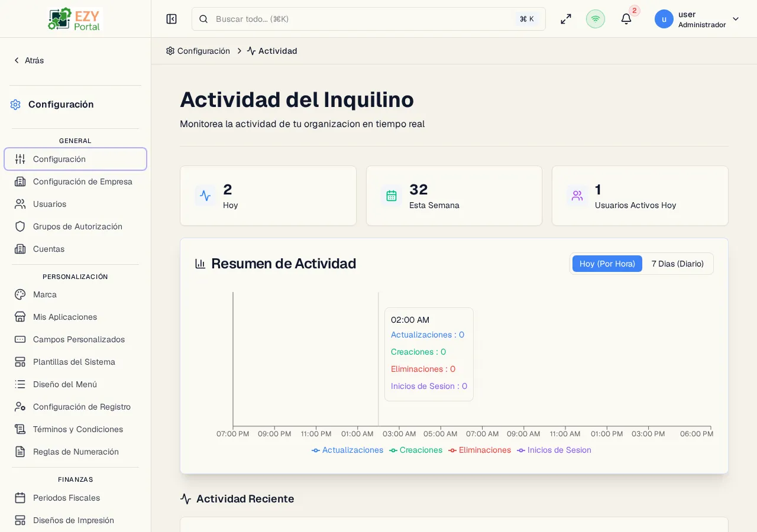Click the Actividad Reciente heading
This screenshot has width=757, height=532.
point(245,499)
